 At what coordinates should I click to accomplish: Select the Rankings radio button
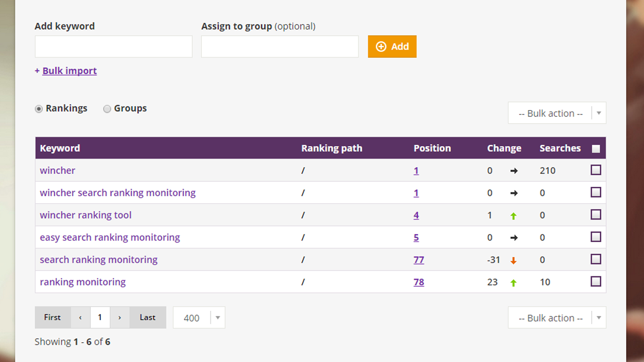[39, 109]
